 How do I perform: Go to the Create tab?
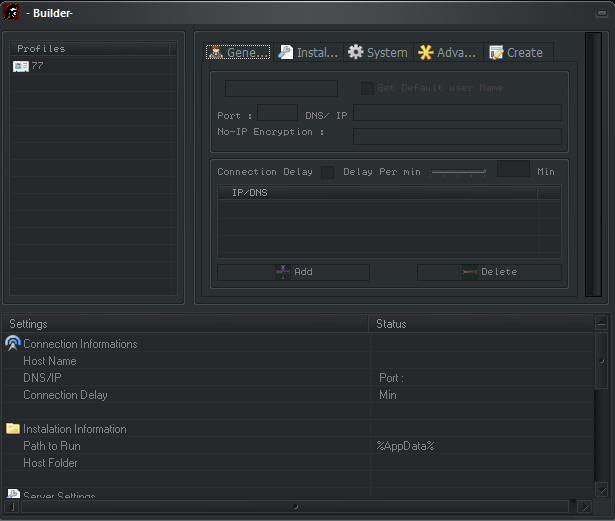(x=519, y=52)
